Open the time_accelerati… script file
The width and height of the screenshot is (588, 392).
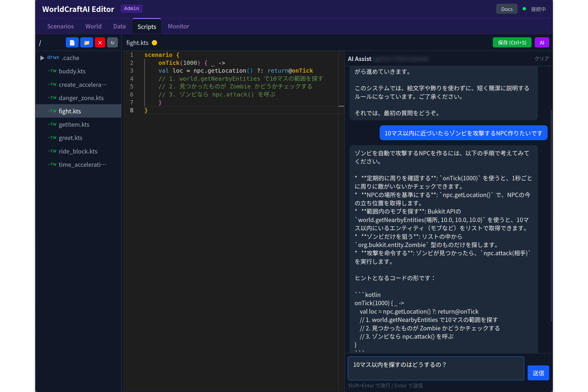(79, 164)
